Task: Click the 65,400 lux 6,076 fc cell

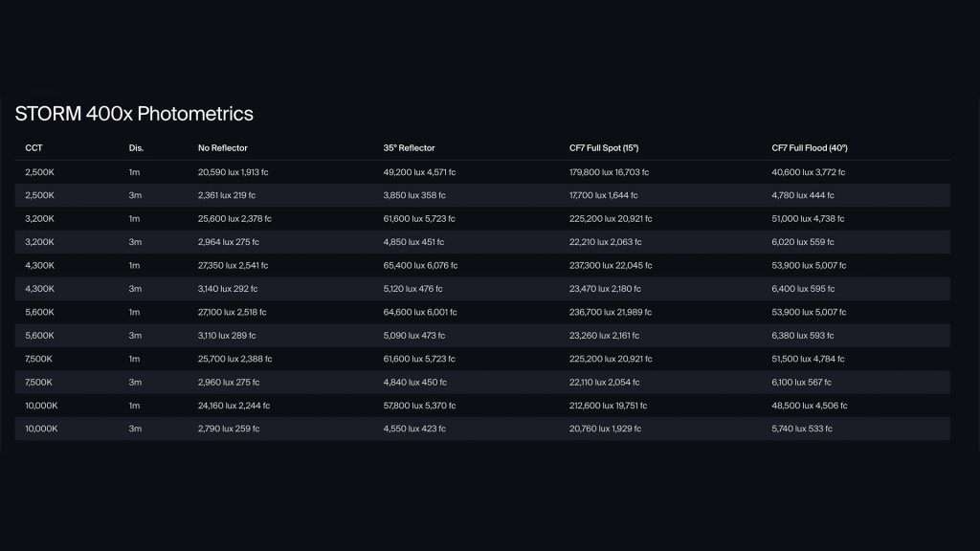Action: click(420, 265)
